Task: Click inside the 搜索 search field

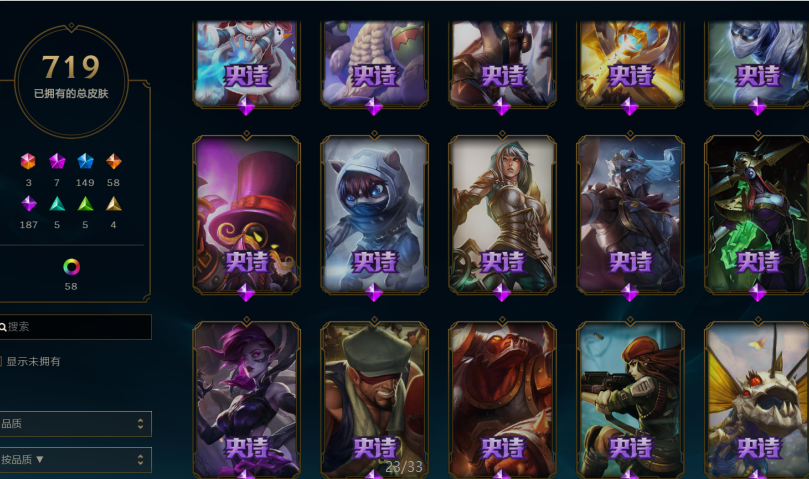Action: (76, 327)
